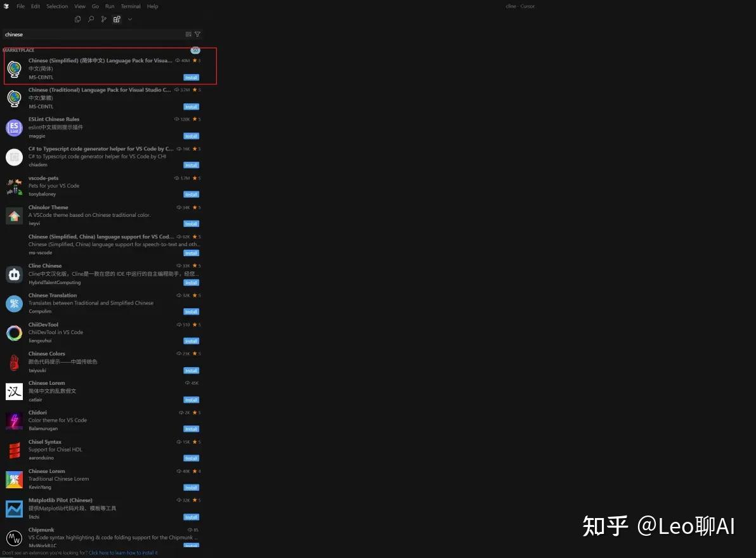Screen dimensions: 756x558
Task: Click the colorful Traditional Chinese Lorem icon
Action: (14, 479)
